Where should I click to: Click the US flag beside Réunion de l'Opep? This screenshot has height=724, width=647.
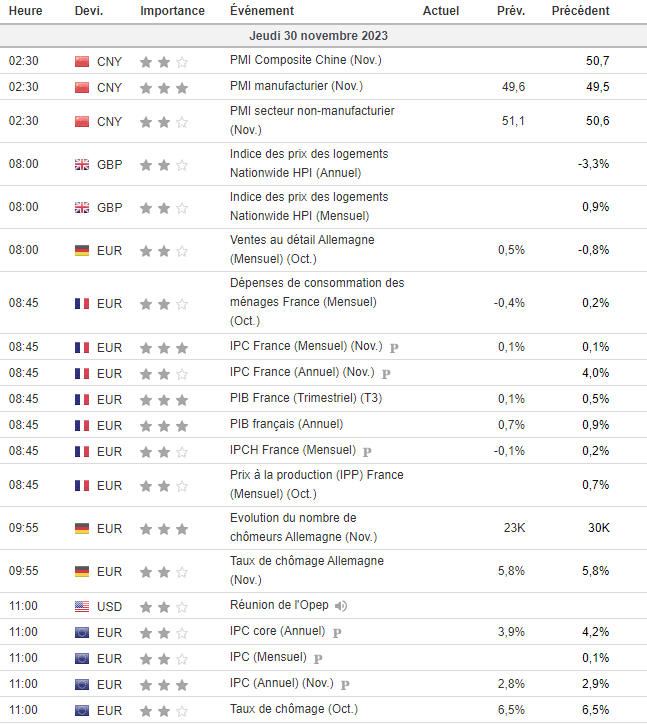tap(82, 606)
